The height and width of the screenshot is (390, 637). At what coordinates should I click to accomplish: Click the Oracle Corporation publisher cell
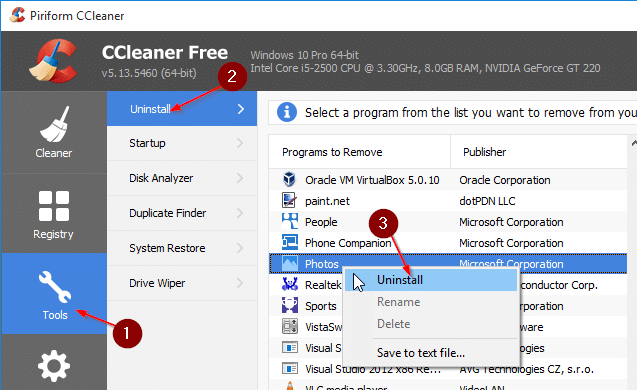[505, 180]
